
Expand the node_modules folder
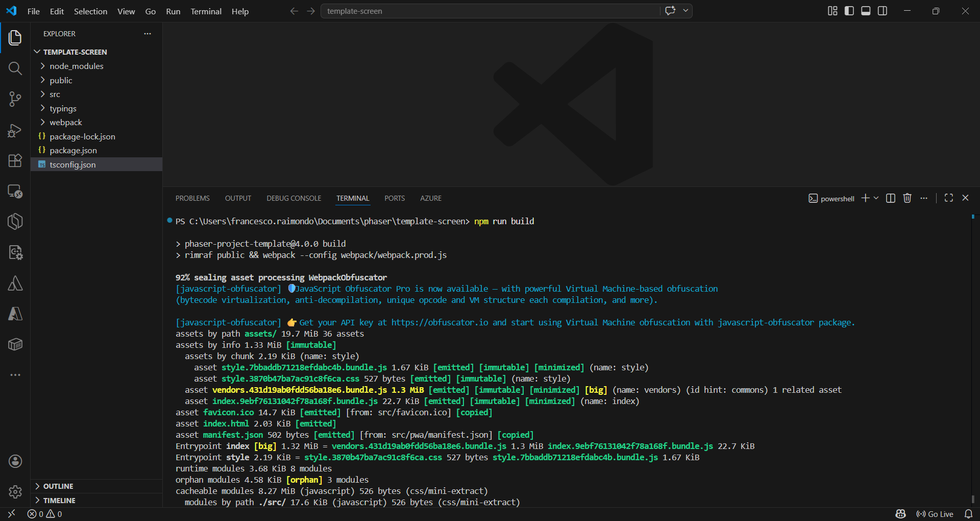tap(96, 66)
